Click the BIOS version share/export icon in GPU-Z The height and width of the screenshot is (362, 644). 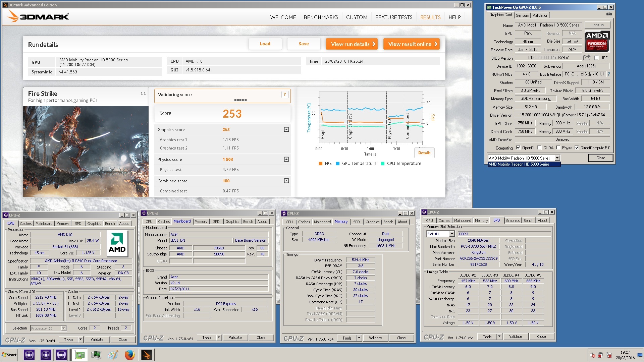(x=587, y=58)
